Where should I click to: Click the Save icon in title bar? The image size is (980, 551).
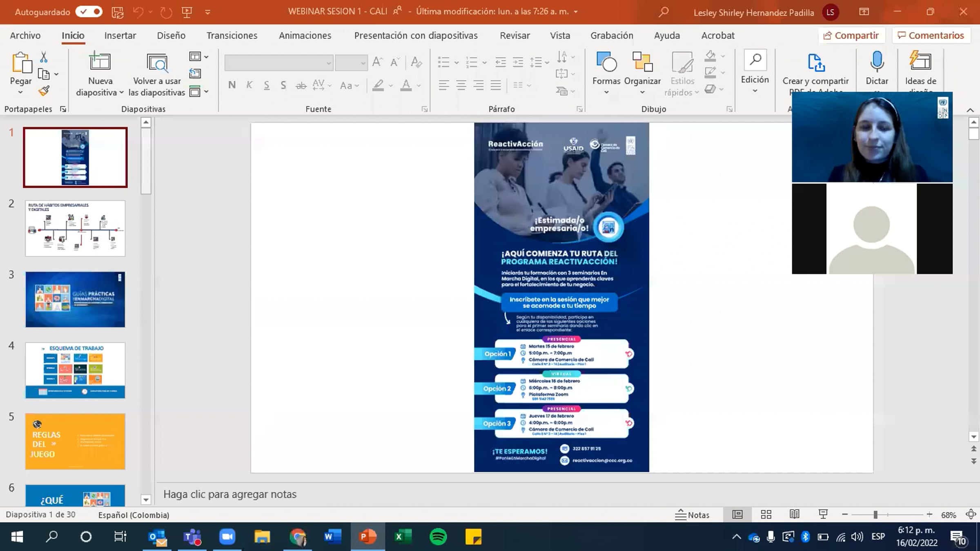(x=118, y=12)
